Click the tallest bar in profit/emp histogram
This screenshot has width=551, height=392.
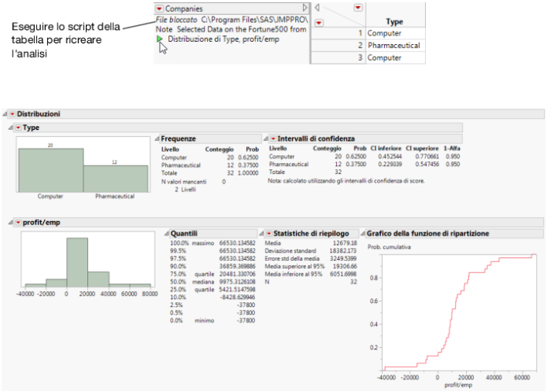[77, 261]
